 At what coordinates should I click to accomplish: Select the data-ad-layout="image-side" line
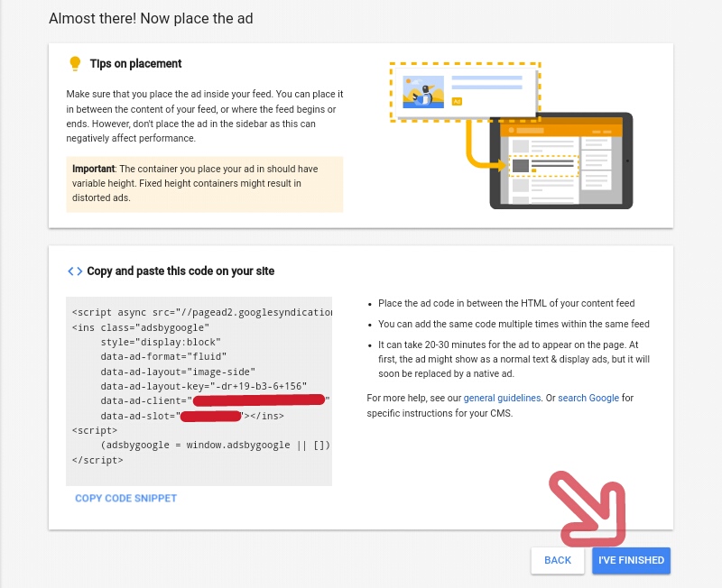click(178, 372)
